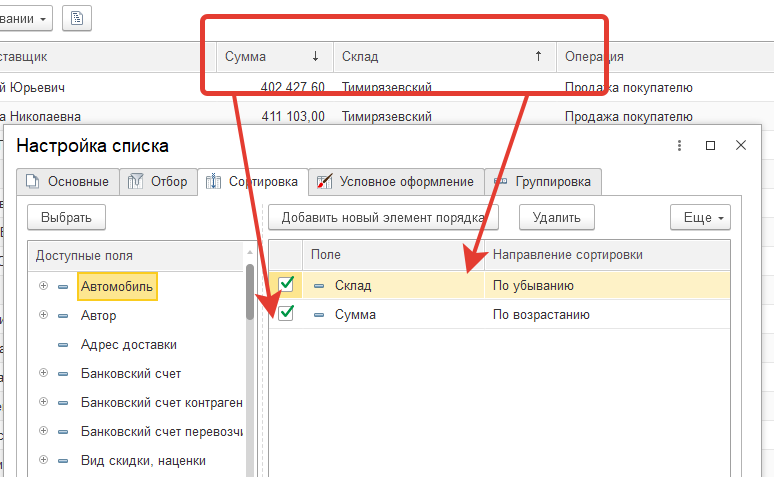
Task: Click the field icon of Склад sort row
Action: (x=319, y=285)
